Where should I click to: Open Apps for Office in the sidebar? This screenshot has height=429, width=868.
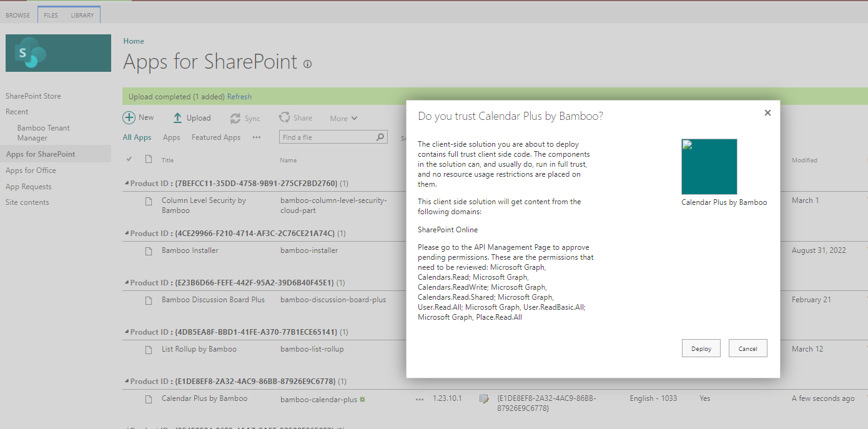click(x=31, y=170)
